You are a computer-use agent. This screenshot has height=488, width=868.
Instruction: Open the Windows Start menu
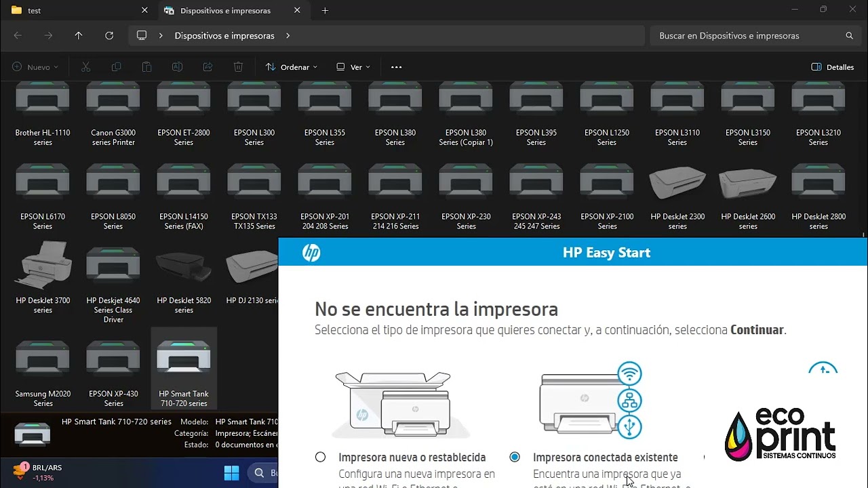[x=231, y=472]
